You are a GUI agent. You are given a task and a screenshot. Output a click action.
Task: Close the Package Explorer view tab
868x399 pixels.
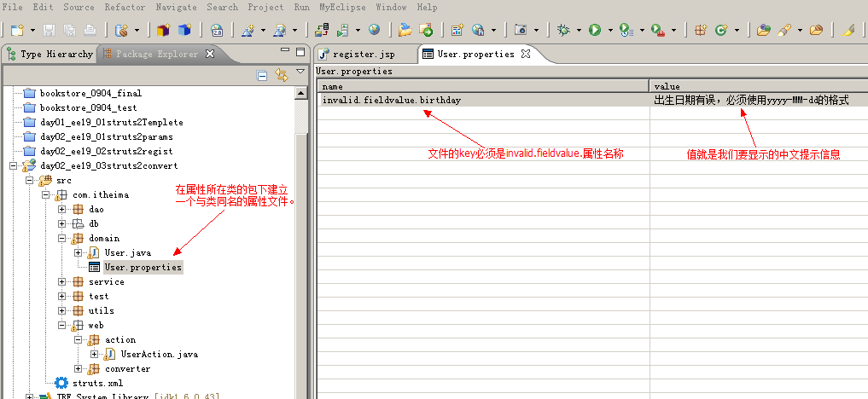pyautogui.click(x=210, y=54)
